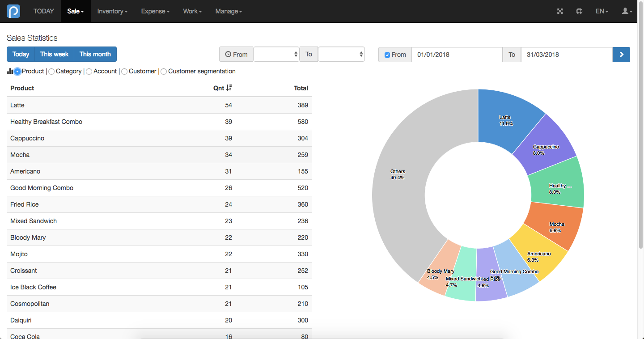Viewport: 644px width, 339px height.
Task: Select the Customer segmentation radio option
Action: (x=164, y=72)
